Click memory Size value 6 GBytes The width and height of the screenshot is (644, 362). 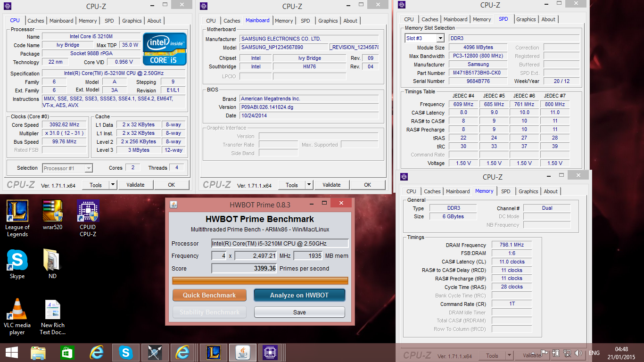pos(452,216)
